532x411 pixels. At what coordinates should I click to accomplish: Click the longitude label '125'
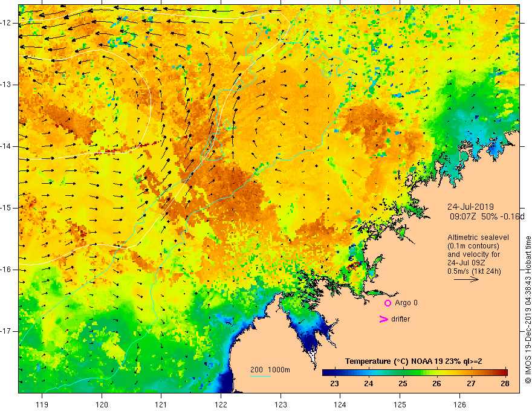pyautogui.click(x=400, y=404)
